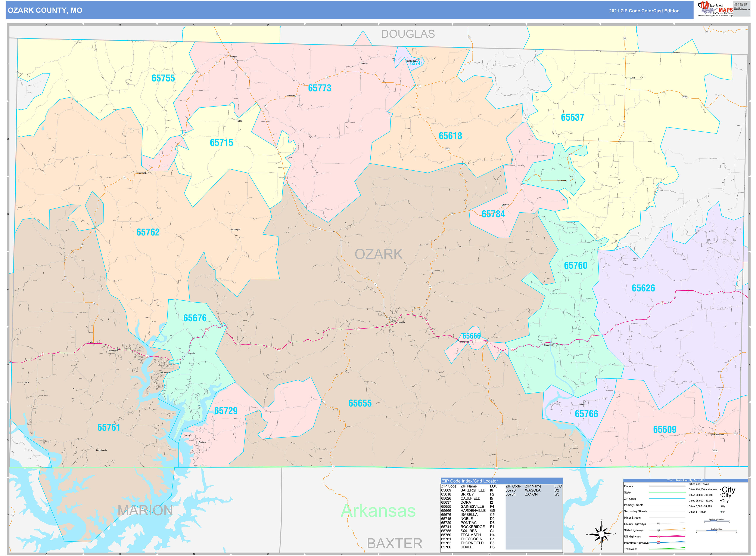
Task: Click BAKERSFIELD entry in ZIP Code Index
Action: (x=473, y=490)
